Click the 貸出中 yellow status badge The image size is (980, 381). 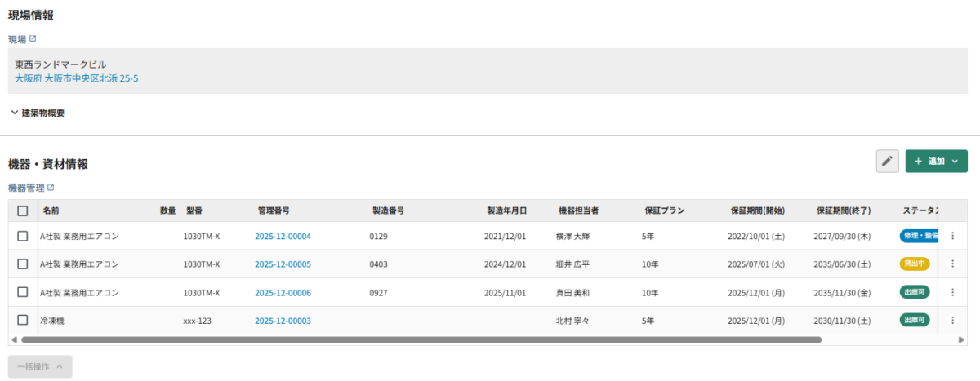coord(914,264)
